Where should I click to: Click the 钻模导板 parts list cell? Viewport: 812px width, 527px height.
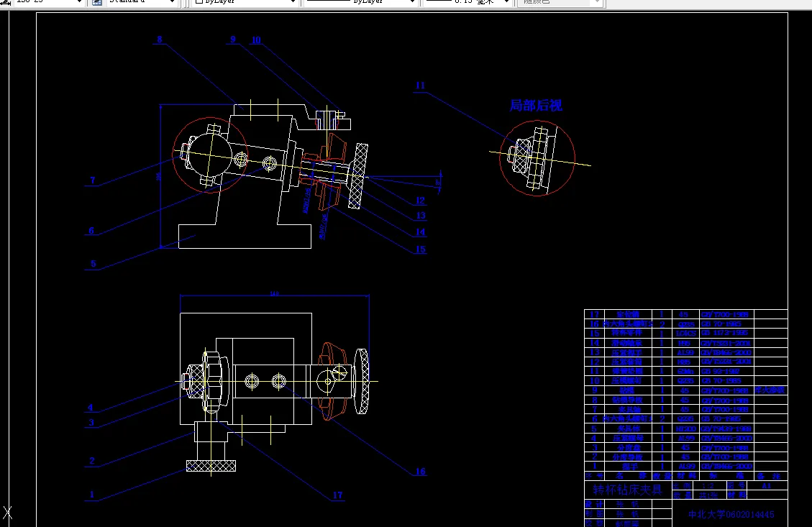pyautogui.click(x=628, y=400)
